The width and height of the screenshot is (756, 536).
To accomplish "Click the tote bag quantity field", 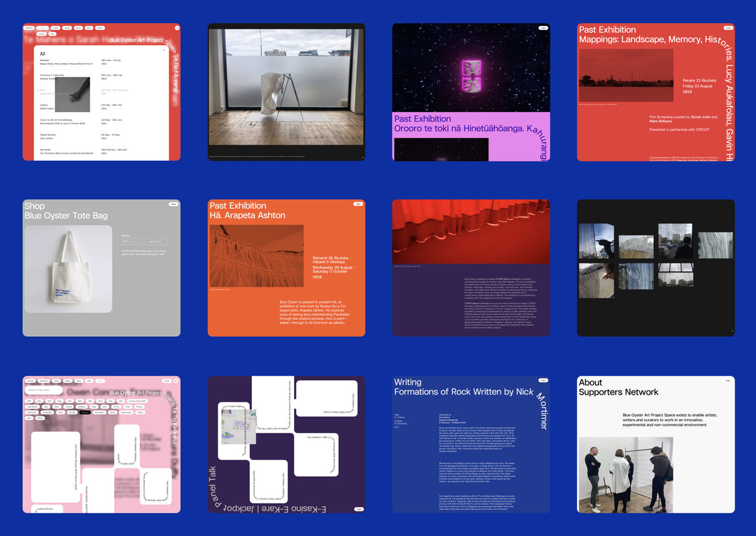I will coord(135,241).
